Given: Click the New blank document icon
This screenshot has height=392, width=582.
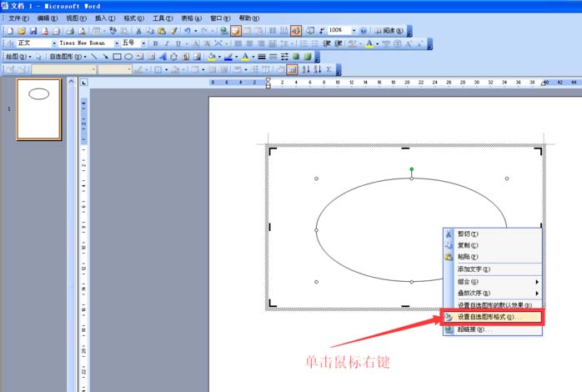Looking at the screenshot, I should pos(10,31).
